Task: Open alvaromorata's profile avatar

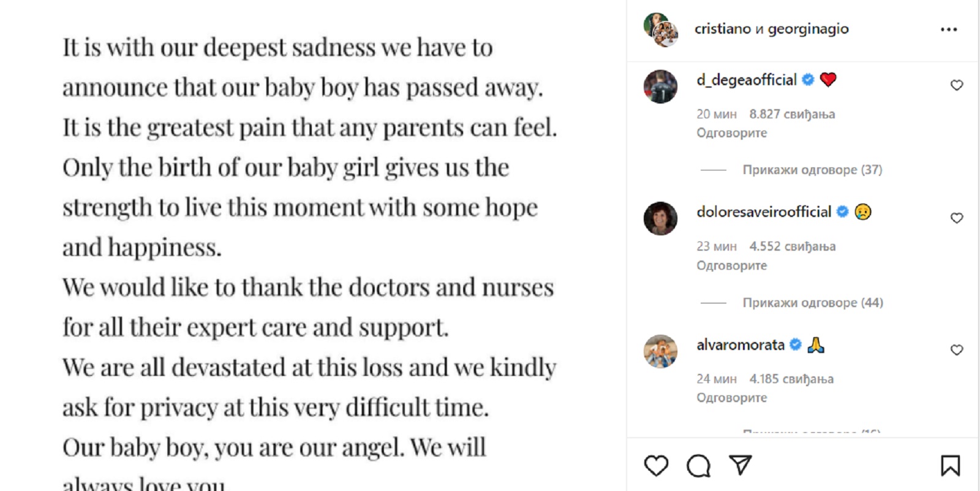Action: 660,351
